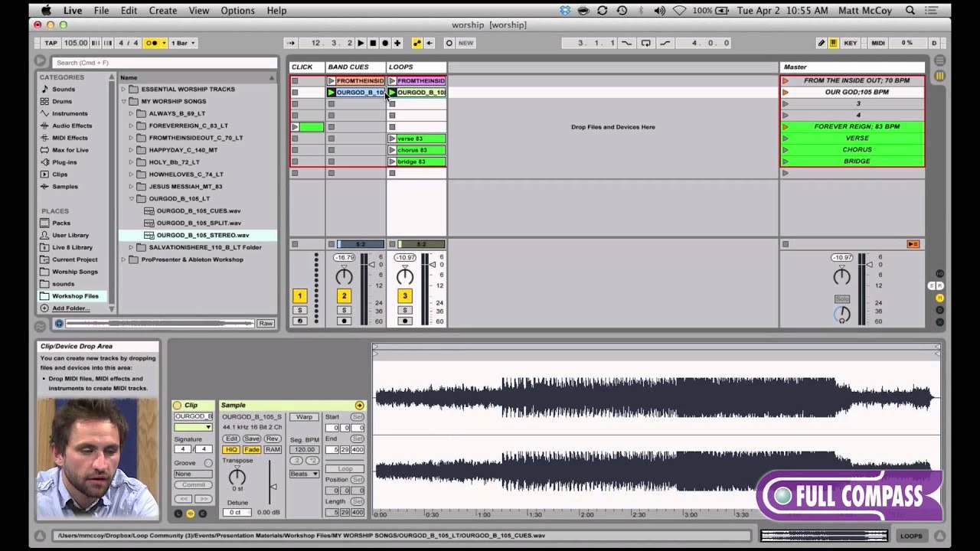The height and width of the screenshot is (551, 980).
Task: Open the Beats warp mode dropdown
Action: (304, 474)
